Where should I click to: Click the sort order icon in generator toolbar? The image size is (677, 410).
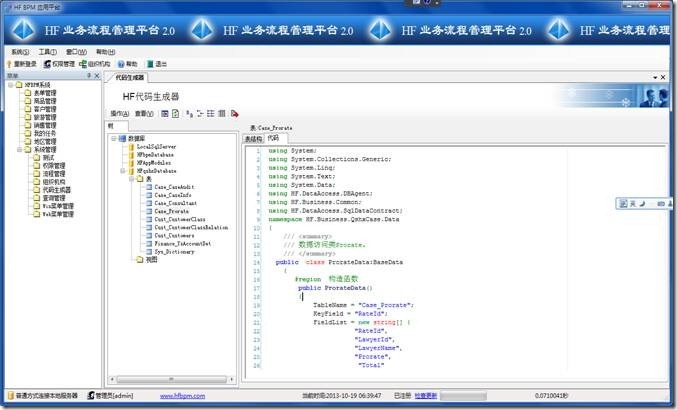(189, 114)
